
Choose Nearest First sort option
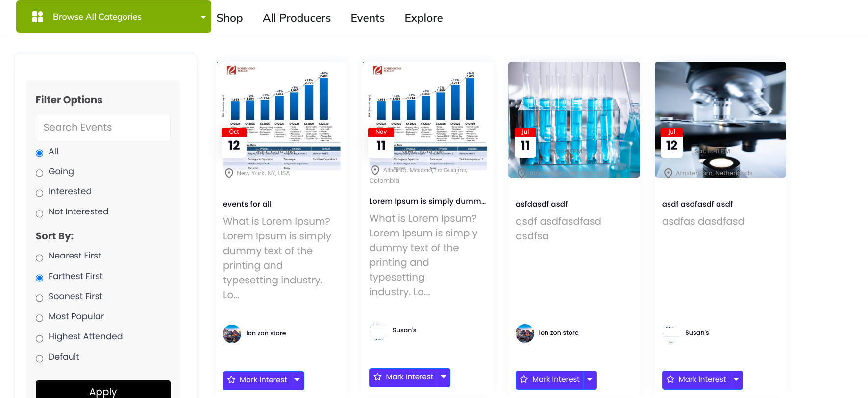(x=40, y=258)
